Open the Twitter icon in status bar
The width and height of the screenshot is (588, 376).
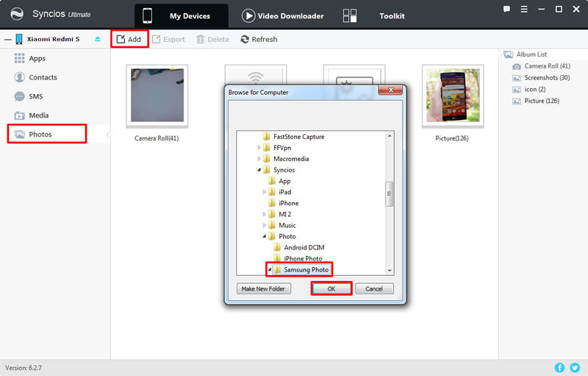tap(575, 368)
